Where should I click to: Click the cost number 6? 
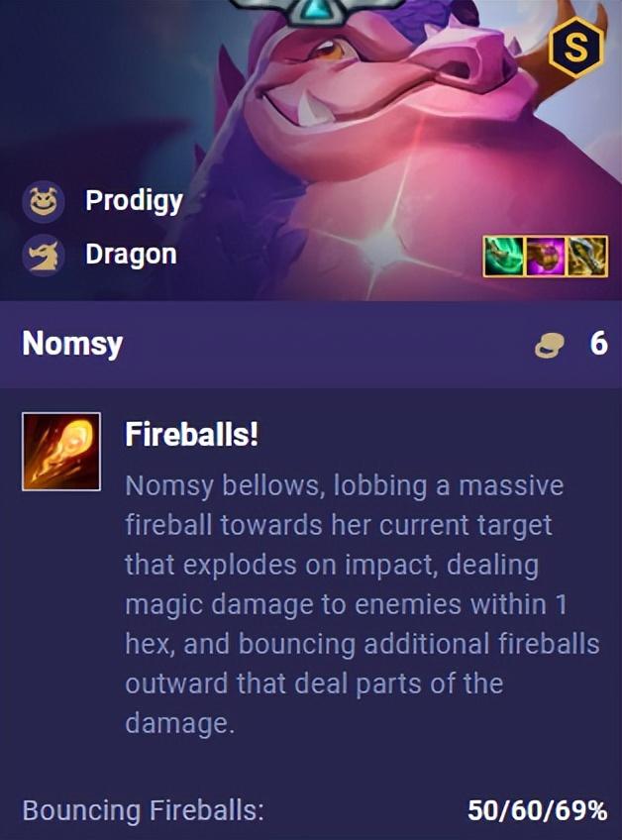click(598, 344)
